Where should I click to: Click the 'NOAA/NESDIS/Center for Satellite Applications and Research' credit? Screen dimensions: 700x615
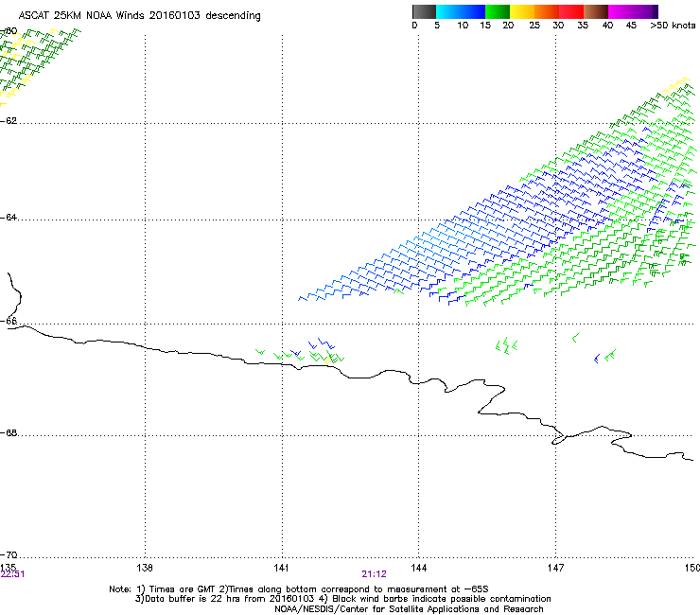click(409, 609)
